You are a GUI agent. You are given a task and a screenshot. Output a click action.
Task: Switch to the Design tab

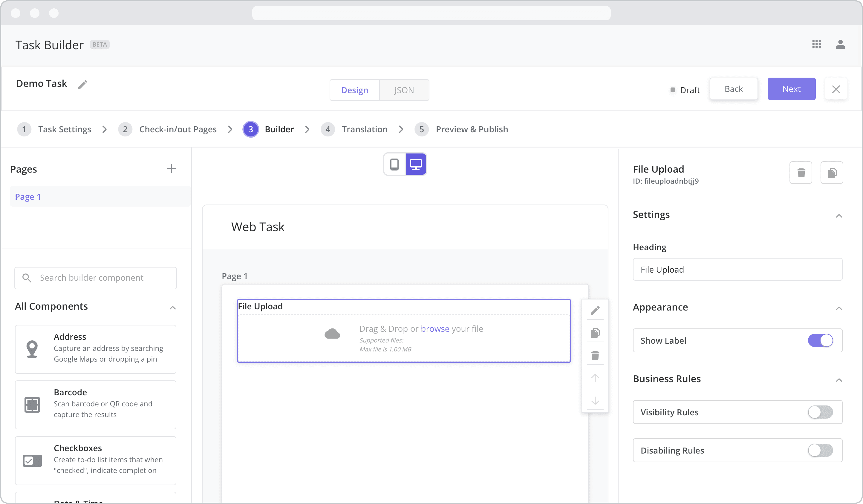[x=354, y=90]
